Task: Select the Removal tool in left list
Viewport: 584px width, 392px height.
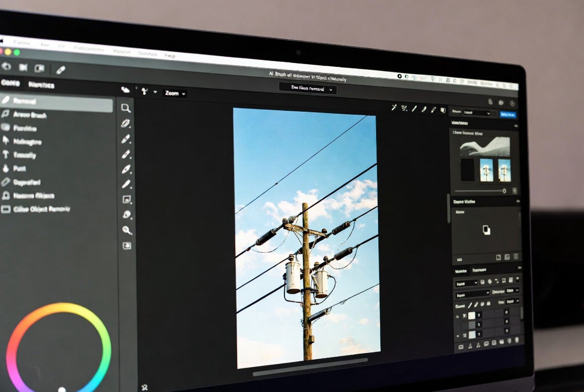Action: click(56, 102)
